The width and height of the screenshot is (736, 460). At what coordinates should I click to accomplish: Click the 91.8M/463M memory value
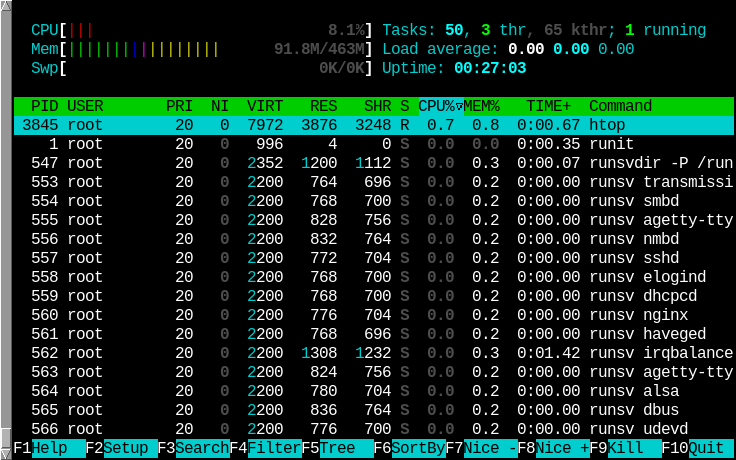pyautogui.click(x=319, y=49)
